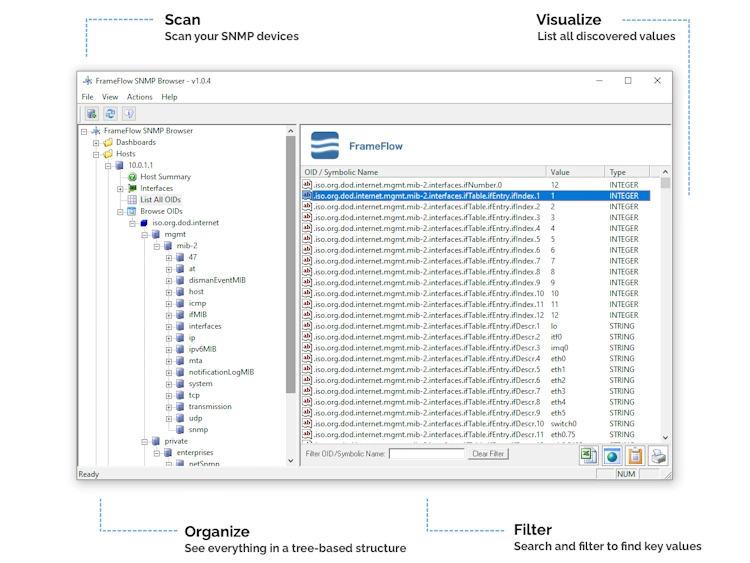This screenshot has width=750, height=563.
Task: Sort by the Type column header
Action: [627, 172]
